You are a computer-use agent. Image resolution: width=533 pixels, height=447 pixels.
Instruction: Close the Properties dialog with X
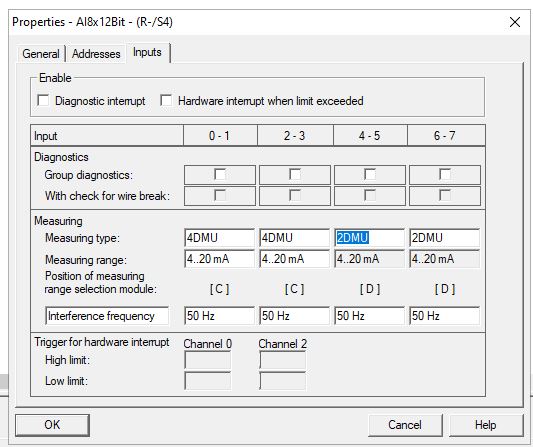[x=515, y=22]
